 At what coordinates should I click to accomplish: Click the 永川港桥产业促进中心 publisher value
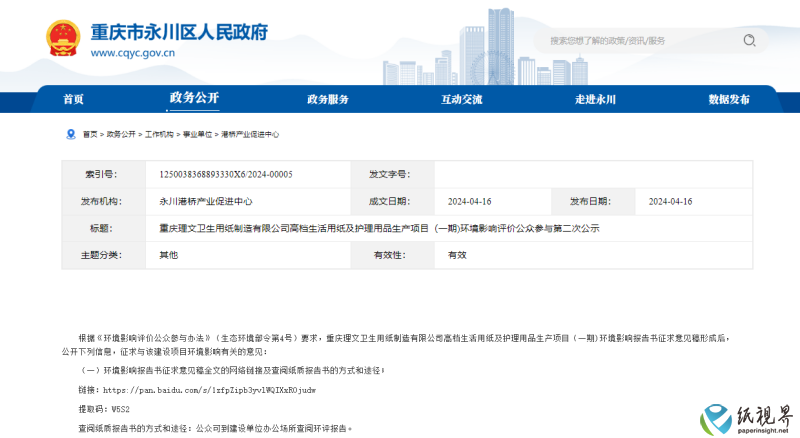(206, 202)
